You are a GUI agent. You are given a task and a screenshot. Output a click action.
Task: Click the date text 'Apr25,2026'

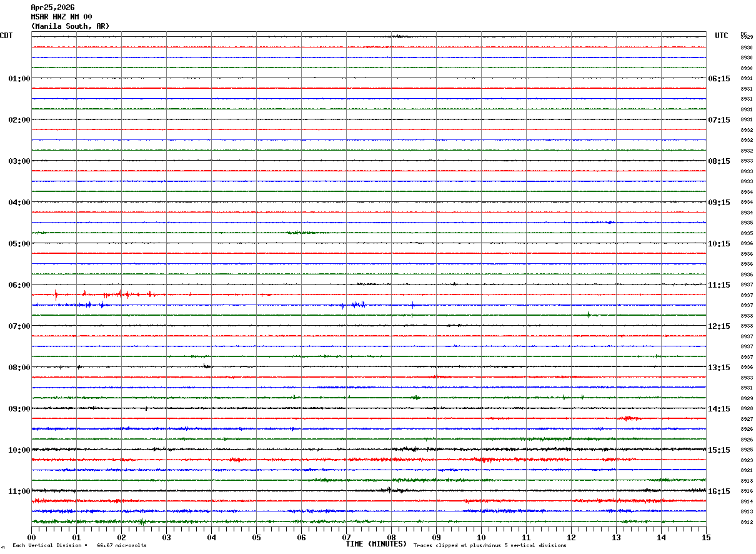(52, 8)
